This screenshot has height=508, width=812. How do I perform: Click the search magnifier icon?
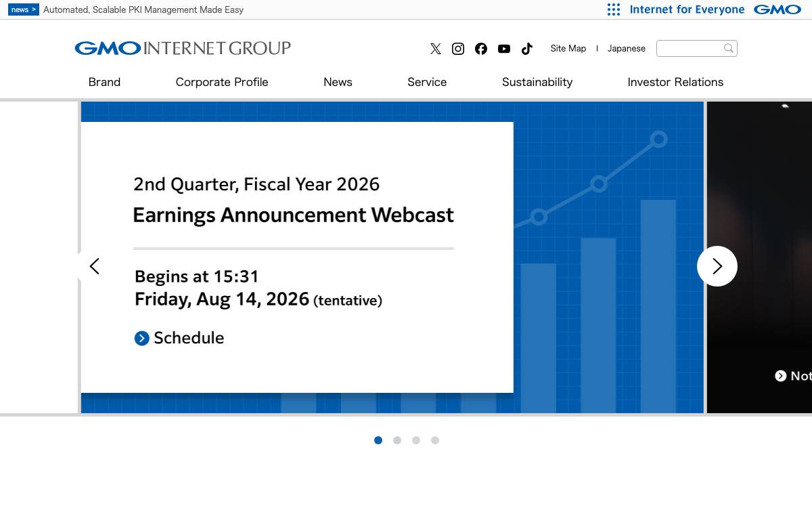[729, 48]
